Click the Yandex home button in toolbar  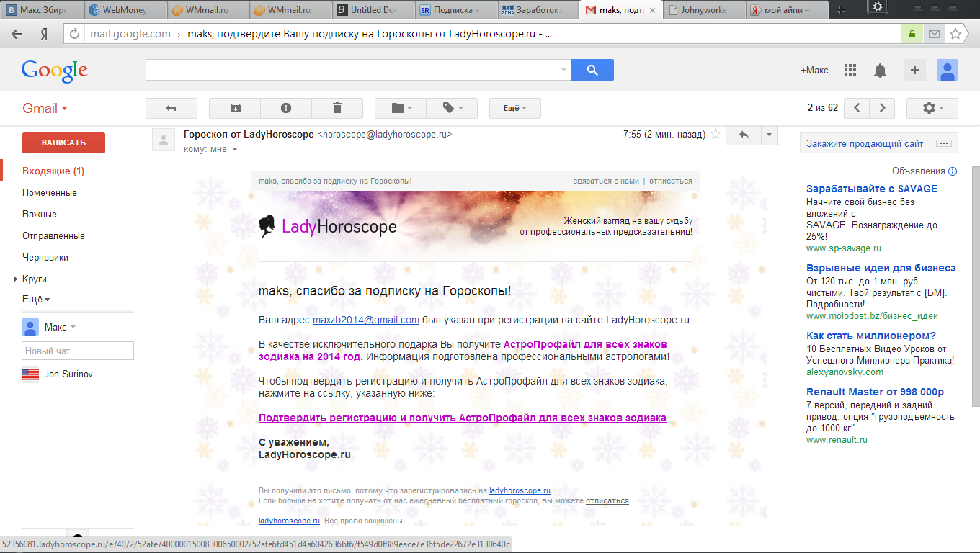(44, 34)
